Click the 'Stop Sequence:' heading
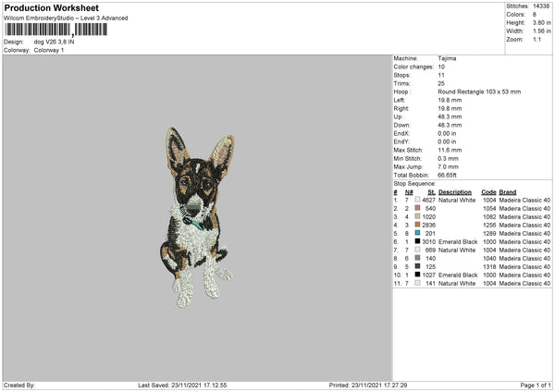This screenshot has width=555, height=392. (414, 184)
